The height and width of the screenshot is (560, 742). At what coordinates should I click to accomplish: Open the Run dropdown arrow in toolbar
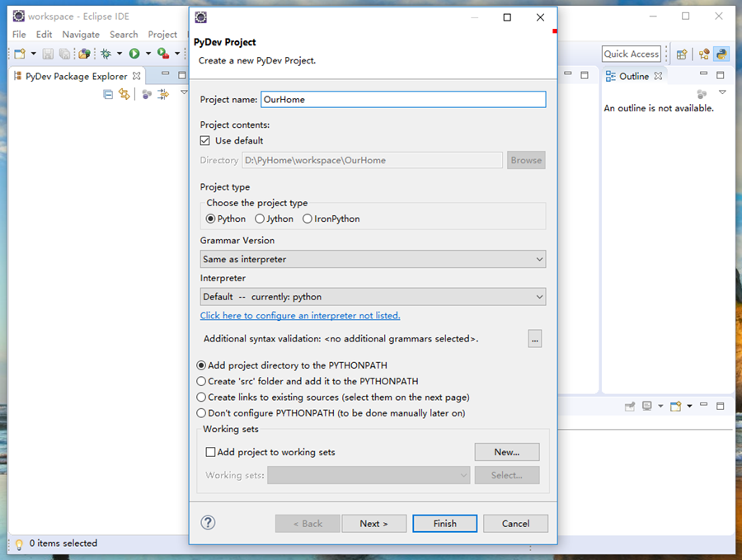pyautogui.click(x=148, y=54)
